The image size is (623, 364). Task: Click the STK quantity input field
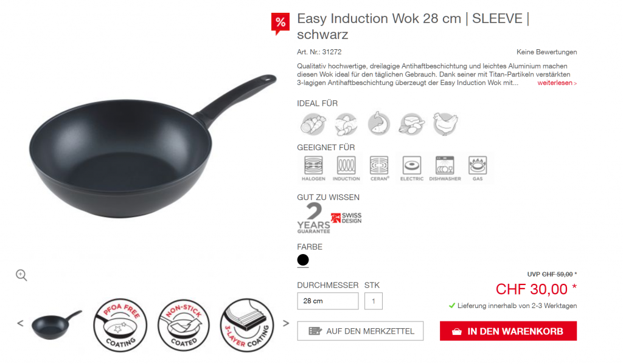[374, 301]
